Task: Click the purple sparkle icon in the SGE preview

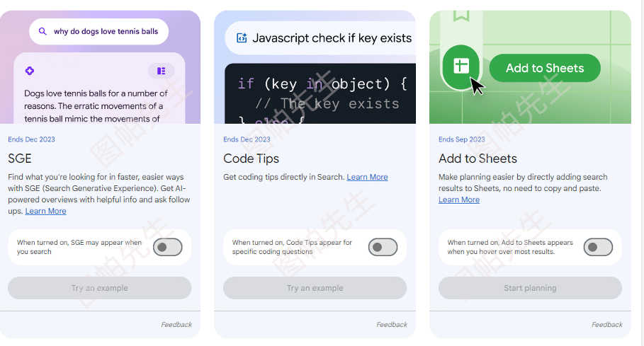Action: 30,71
